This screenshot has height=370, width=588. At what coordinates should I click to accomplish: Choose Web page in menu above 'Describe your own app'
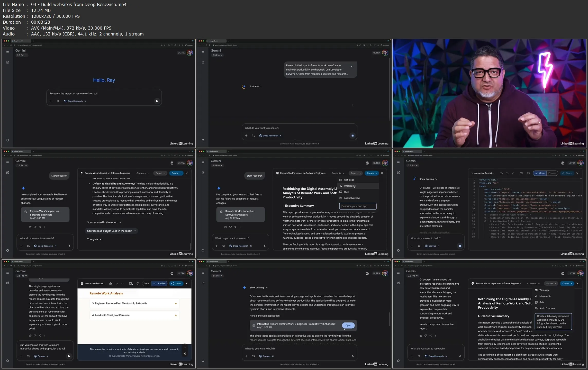(358, 180)
